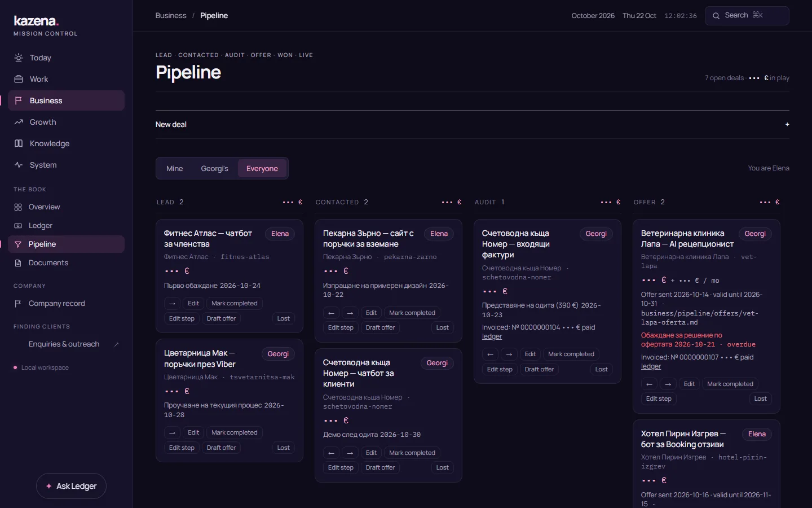Open Pipeline item in sidebar
Viewport: 812px width, 508px height.
click(66, 244)
